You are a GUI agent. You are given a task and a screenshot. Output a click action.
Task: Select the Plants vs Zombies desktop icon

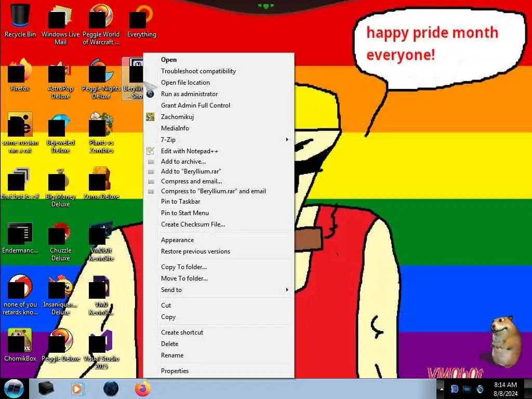click(x=101, y=133)
